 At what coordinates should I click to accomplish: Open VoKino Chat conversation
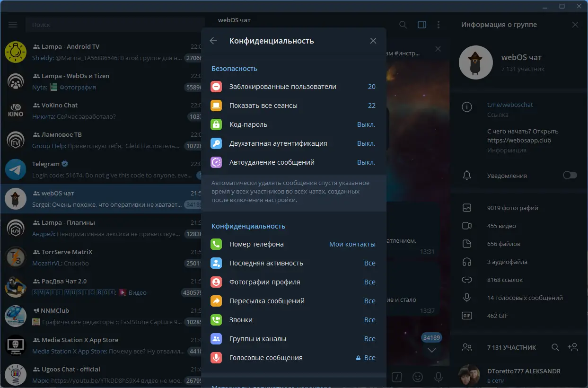point(101,111)
